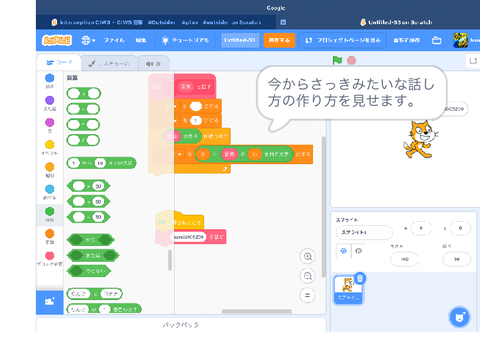Close the first browser tab
The image size is (480, 360).
[283, 22]
